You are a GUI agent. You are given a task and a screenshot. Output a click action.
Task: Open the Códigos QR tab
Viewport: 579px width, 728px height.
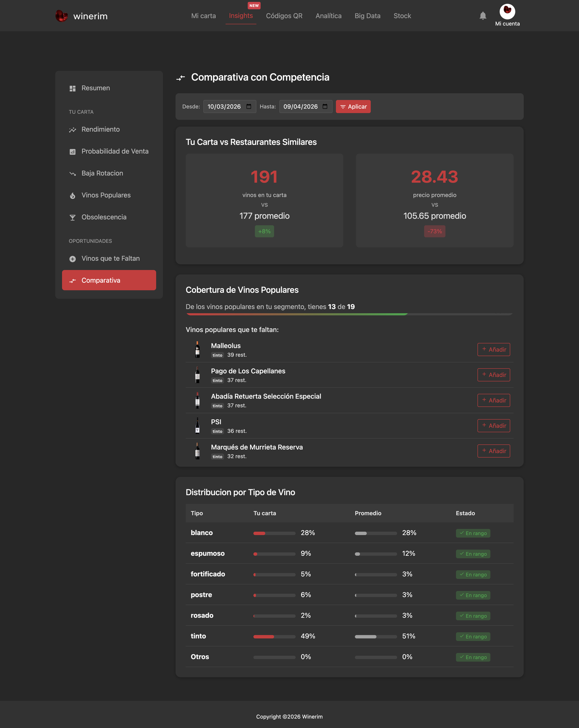tap(284, 16)
